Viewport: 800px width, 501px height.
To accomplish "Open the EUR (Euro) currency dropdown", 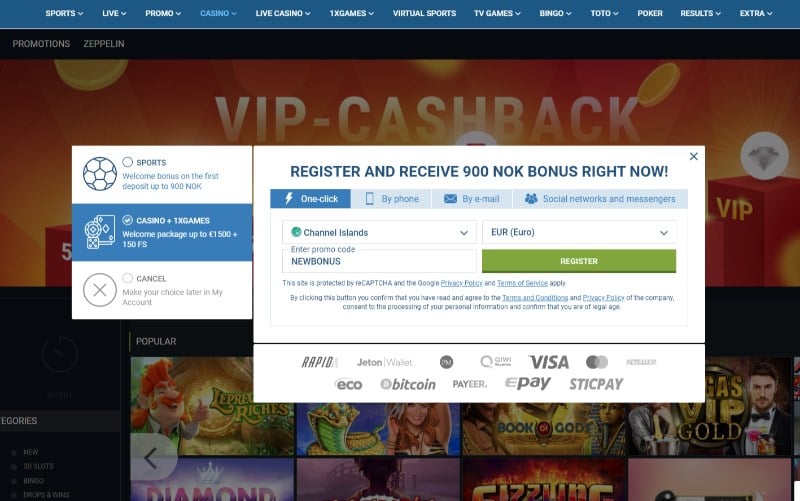I will (579, 232).
